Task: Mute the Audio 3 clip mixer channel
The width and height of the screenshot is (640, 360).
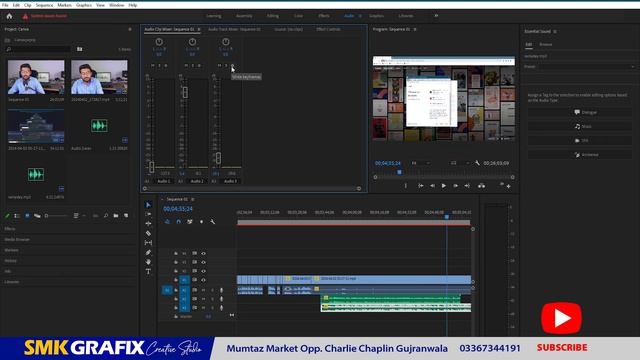Action: click(x=219, y=65)
